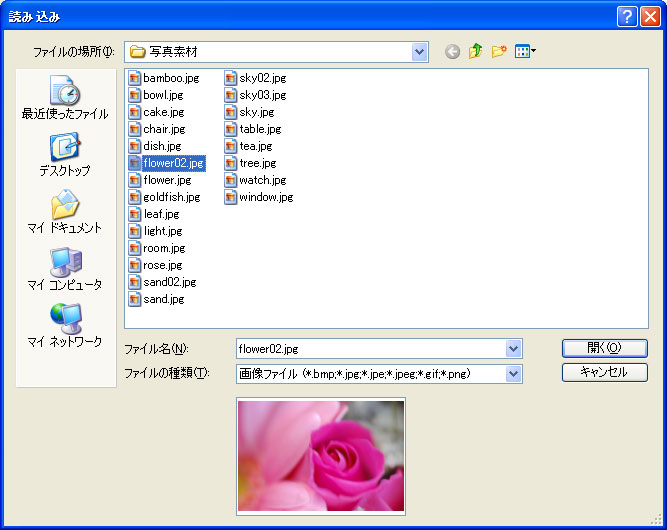The width and height of the screenshot is (667, 530).
Task: Go to デスクトップ in the sidebar
Action: pos(66,155)
